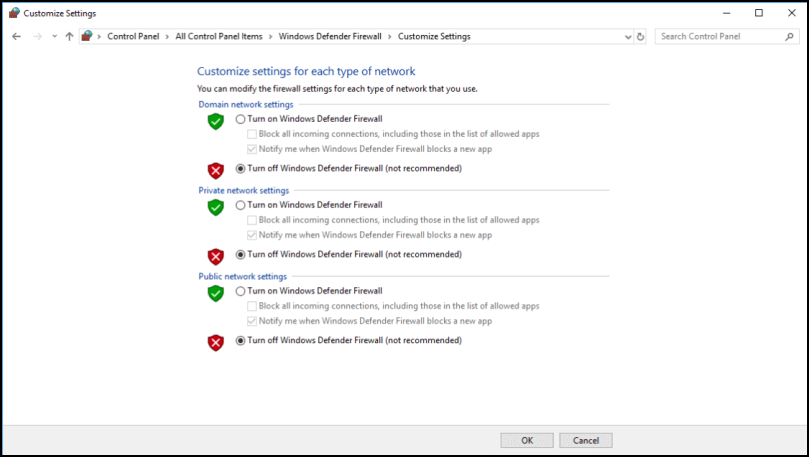809x457 pixels.
Task: Click the title bar firewall icon
Action: pyautogui.click(x=14, y=13)
